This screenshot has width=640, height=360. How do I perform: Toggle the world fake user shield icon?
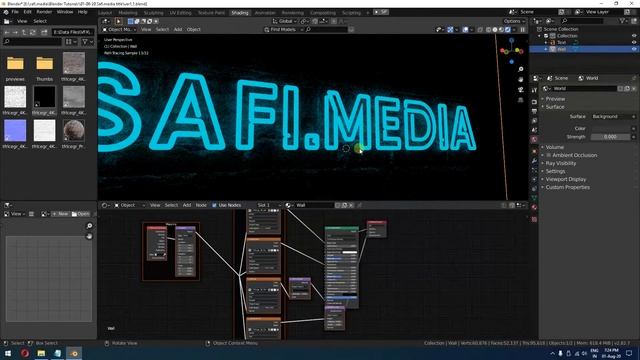620,89
